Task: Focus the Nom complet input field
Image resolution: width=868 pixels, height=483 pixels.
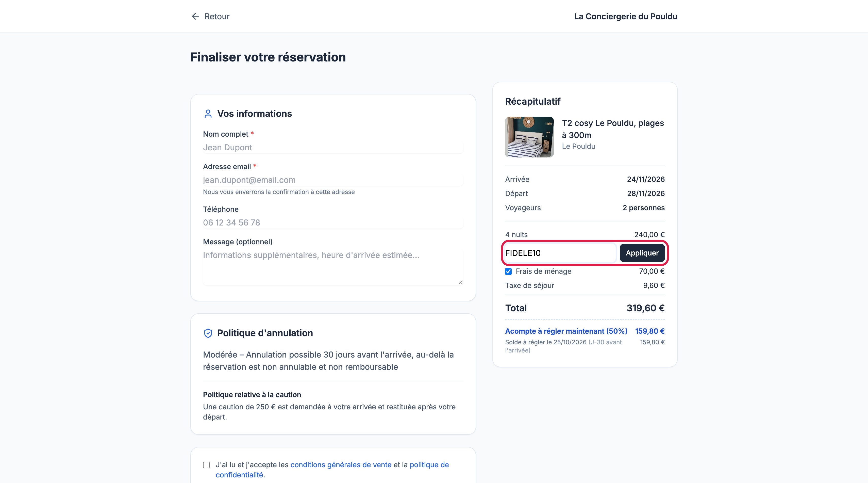Action: point(333,147)
